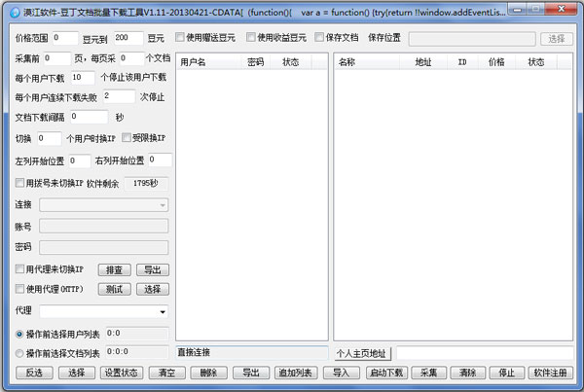
Task: Focus the 文档下载间隔 seconds field
Action: click(89, 117)
